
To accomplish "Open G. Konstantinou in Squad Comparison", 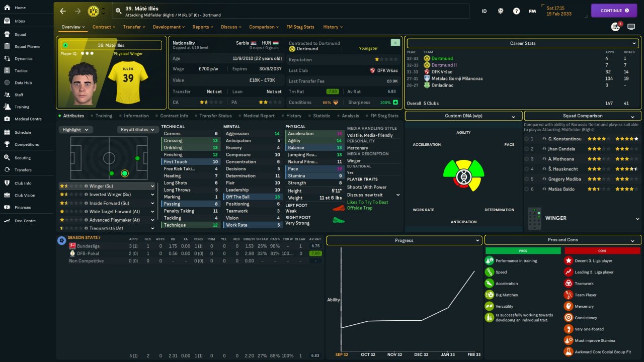I will pyautogui.click(x=565, y=139).
